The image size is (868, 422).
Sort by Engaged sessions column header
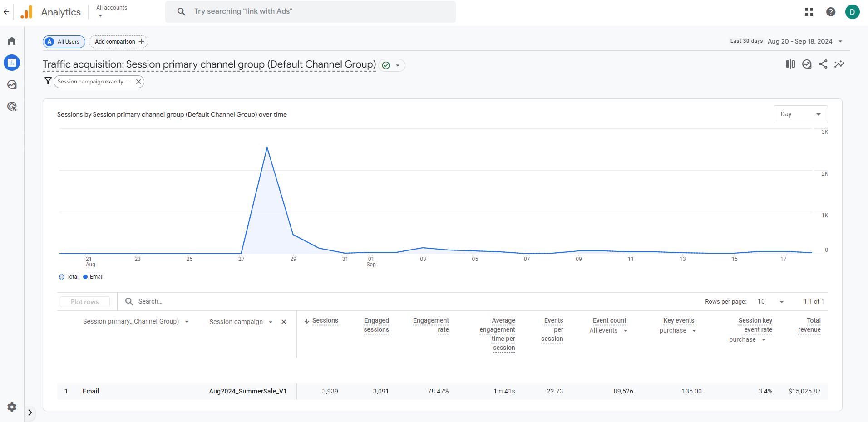click(376, 325)
